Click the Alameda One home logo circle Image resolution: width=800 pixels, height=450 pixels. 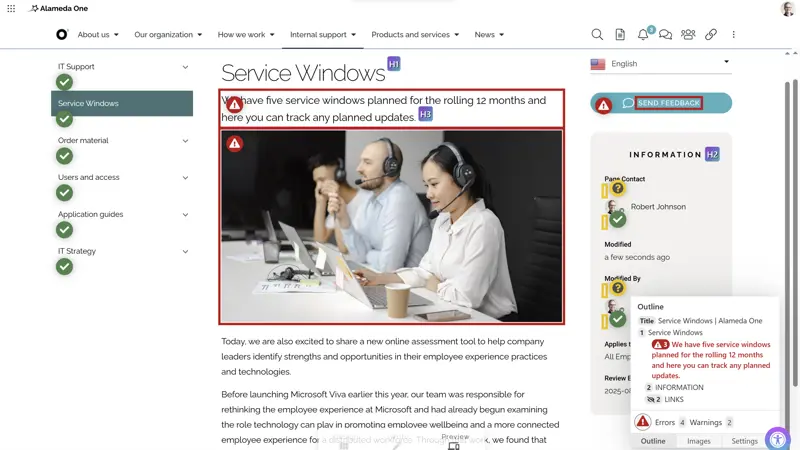62,34
